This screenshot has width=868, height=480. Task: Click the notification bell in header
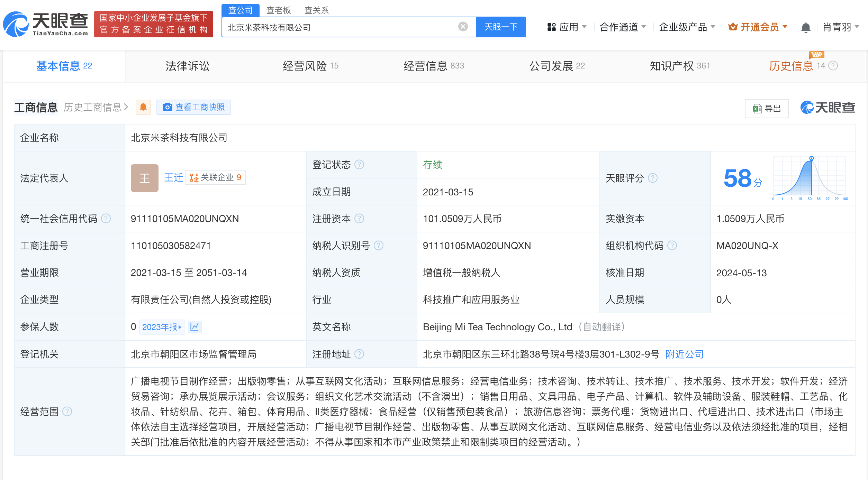coord(806,27)
